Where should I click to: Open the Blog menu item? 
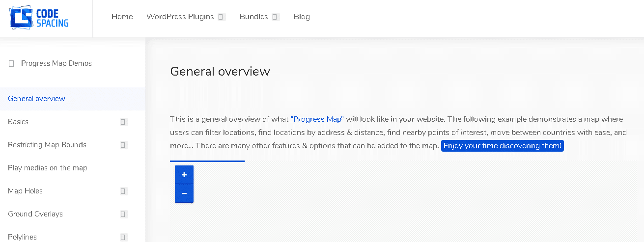pos(302,17)
